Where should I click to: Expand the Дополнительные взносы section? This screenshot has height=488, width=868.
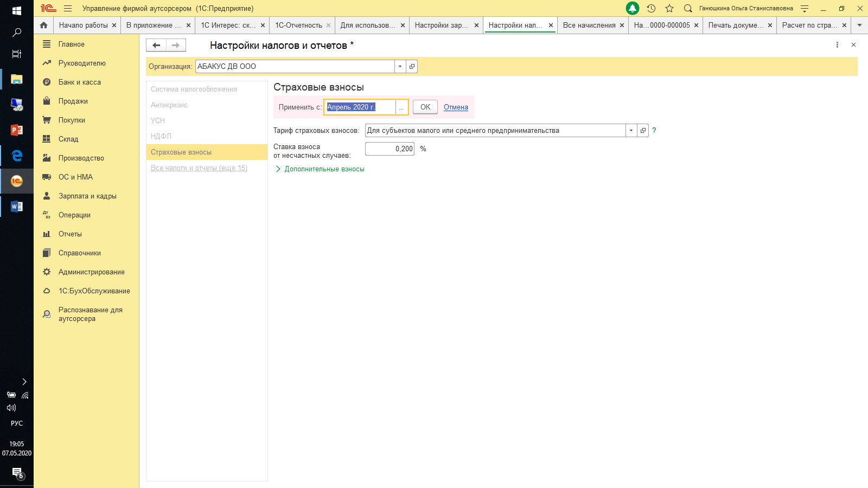coord(324,169)
